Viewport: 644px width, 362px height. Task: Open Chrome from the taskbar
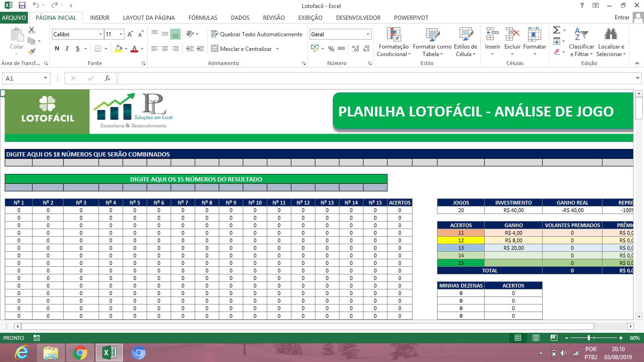point(80,352)
